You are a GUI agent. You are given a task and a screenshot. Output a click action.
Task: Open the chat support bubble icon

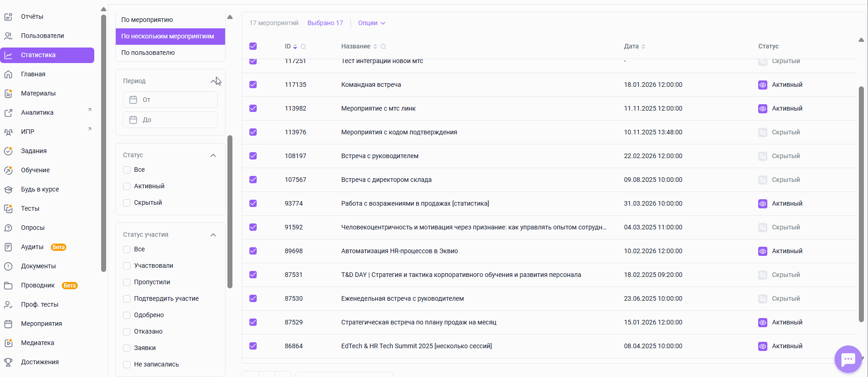click(848, 359)
